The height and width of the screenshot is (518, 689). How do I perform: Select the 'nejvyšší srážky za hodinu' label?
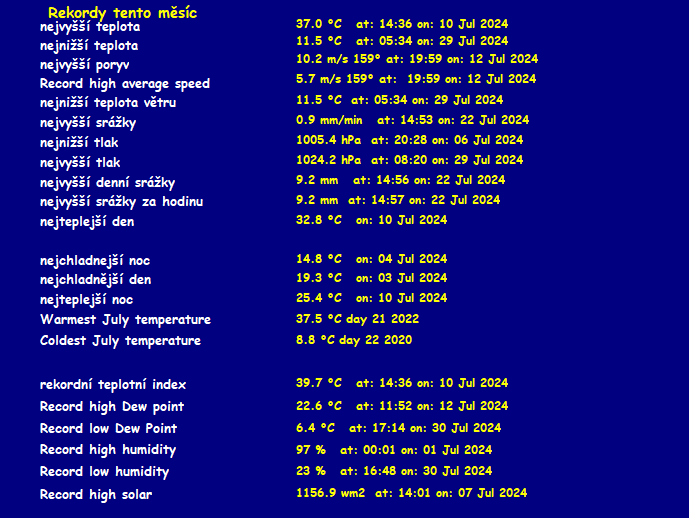pyautogui.click(x=121, y=202)
